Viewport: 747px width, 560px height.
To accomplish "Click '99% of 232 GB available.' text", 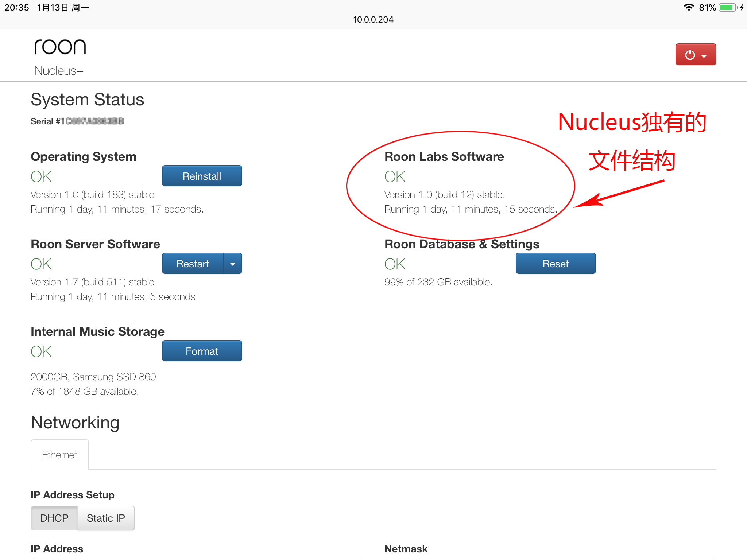I will [x=438, y=282].
